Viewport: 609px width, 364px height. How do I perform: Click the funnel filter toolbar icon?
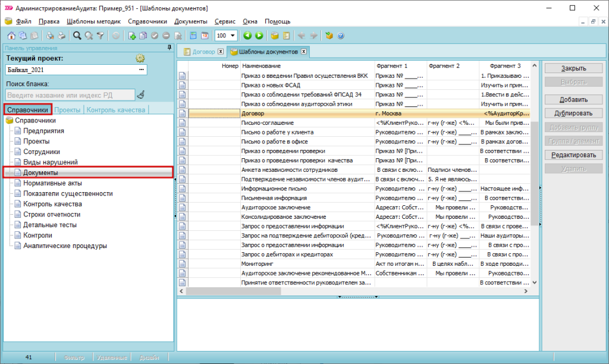coord(100,36)
